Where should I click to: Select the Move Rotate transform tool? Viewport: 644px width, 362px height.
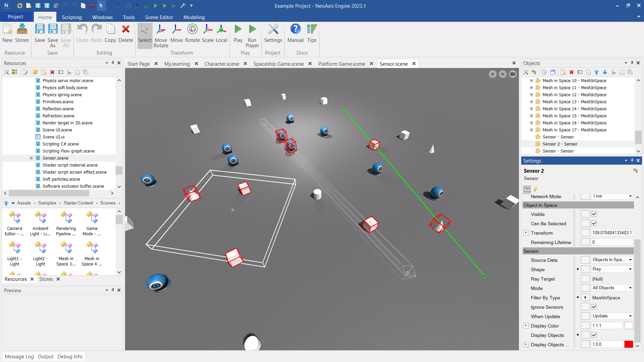(161, 35)
